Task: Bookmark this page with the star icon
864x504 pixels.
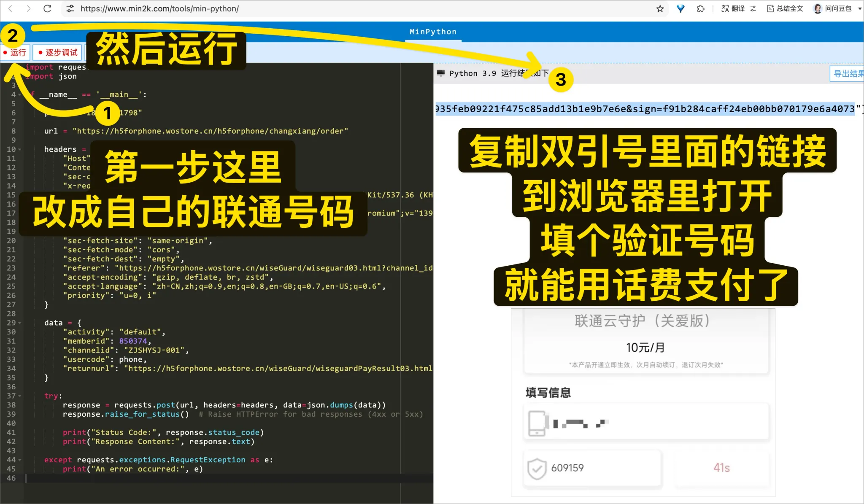Action: (660, 8)
